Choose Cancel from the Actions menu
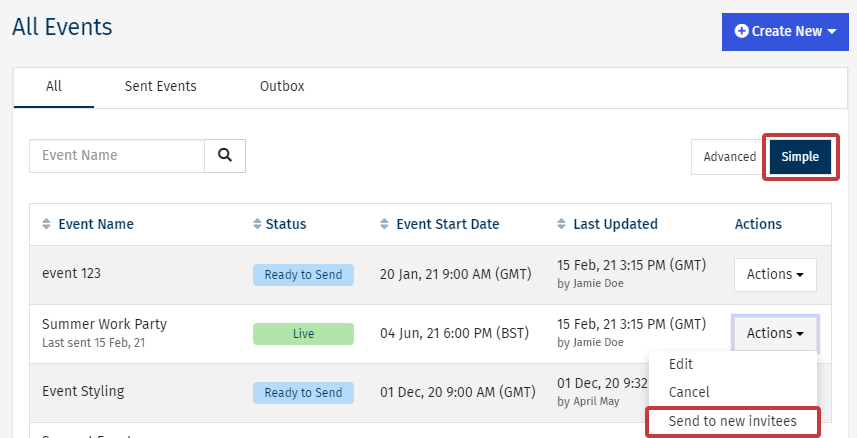The width and height of the screenshot is (857, 438). tap(689, 393)
